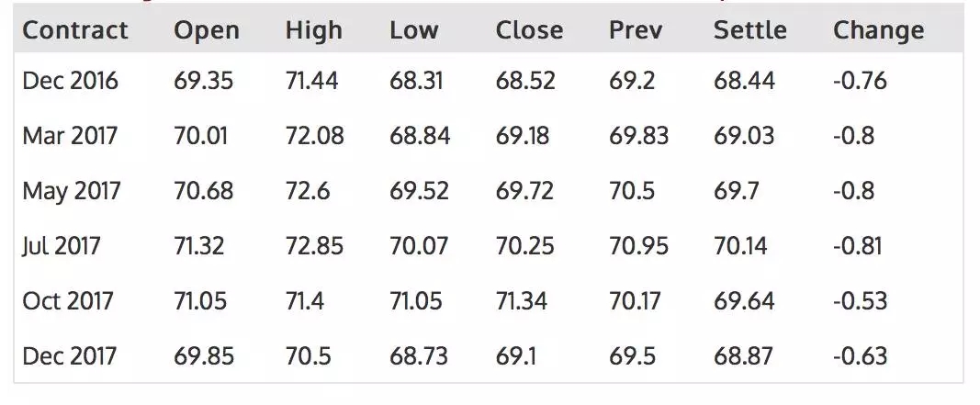Select the Dec 2016 contract row
The image size is (980, 405).
(71, 81)
